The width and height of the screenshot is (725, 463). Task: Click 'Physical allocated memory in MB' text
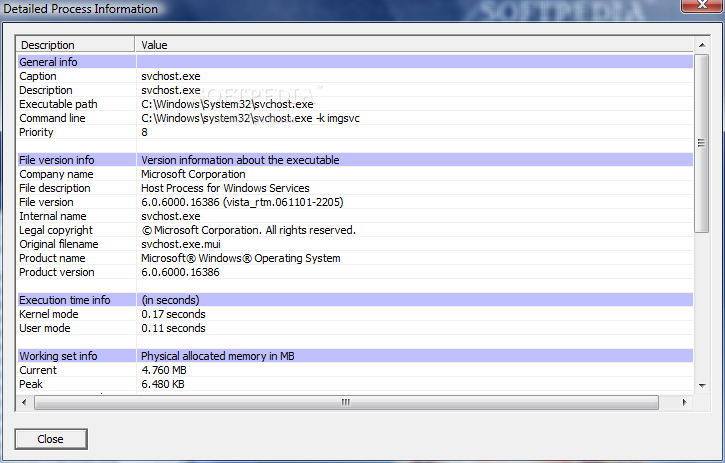[218, 356]
